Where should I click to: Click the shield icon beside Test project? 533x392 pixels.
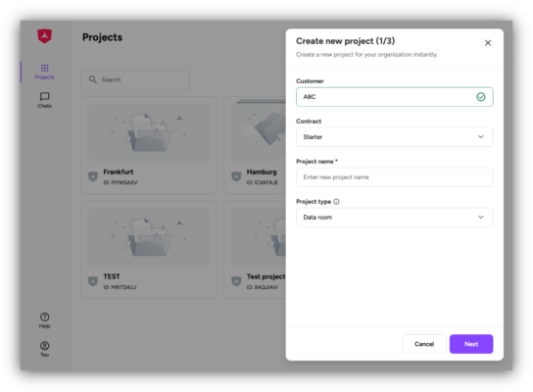click(x=236, y=281)
